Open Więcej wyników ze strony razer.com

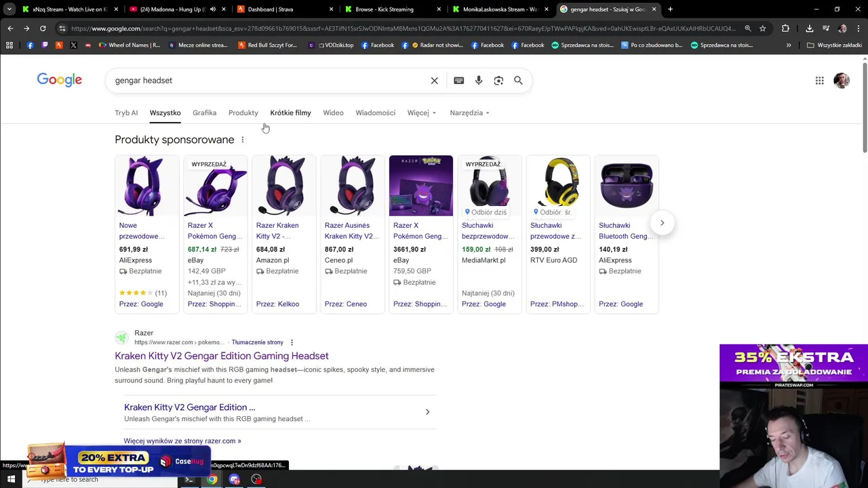point(182,441)
